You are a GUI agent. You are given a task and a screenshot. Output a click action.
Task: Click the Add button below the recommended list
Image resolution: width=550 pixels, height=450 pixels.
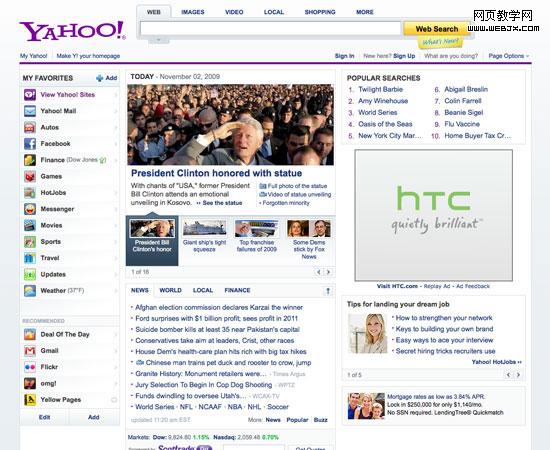click(x=94, y=417)
